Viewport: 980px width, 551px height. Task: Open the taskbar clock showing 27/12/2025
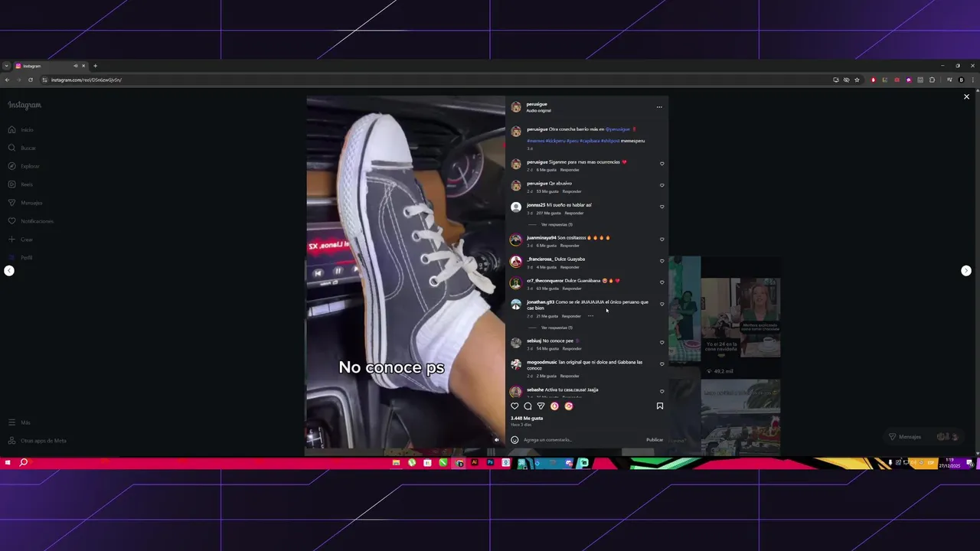click(949, 462)
